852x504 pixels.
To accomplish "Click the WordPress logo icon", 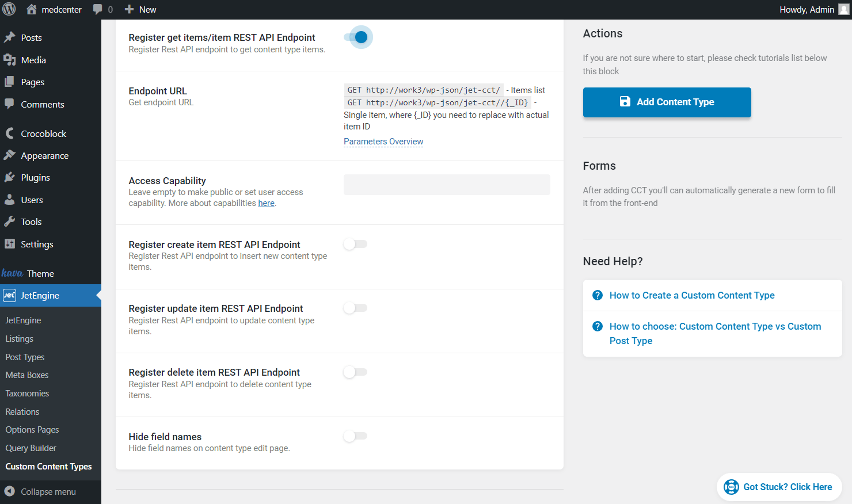I will (9, 9).
